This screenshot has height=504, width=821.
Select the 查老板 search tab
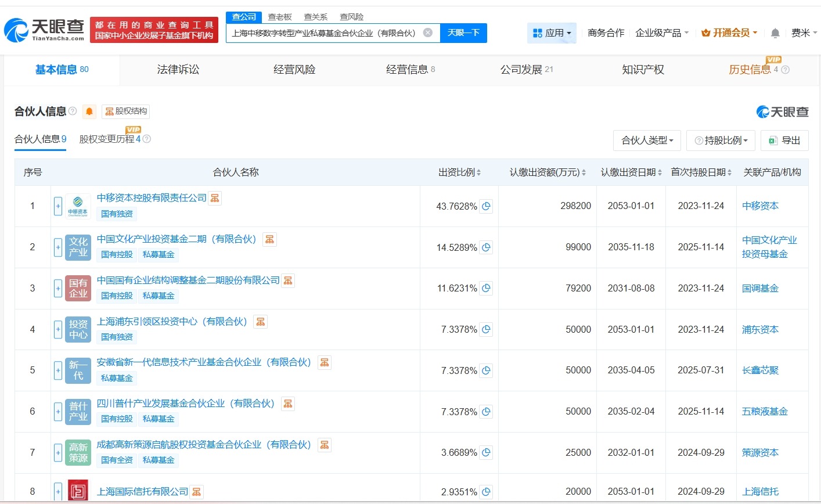(279, 17)
